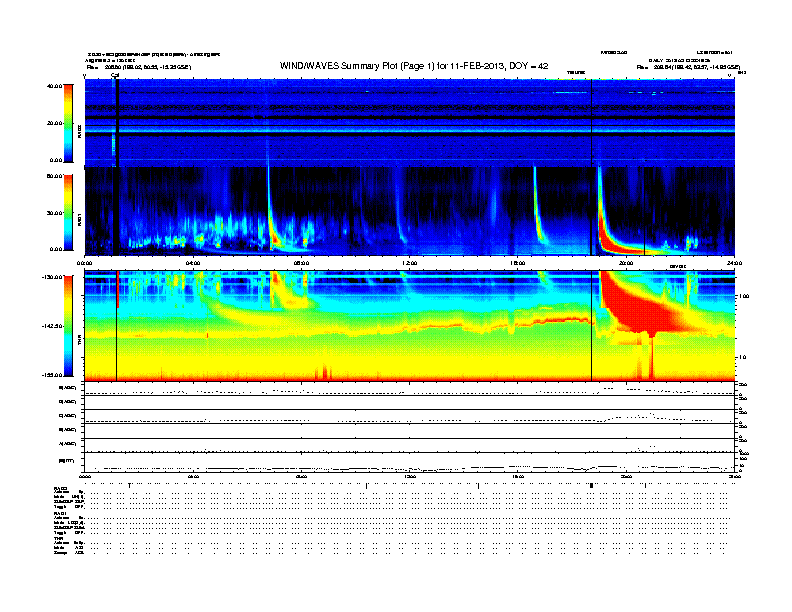Click the 40.00 label on RAD2 scale
Screen dimensions: 792x612
(54, 86)
